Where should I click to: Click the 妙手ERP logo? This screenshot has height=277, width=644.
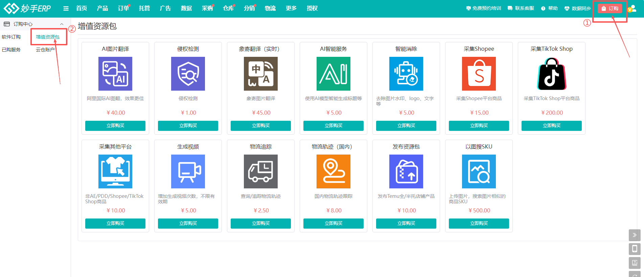coord(27,8)
